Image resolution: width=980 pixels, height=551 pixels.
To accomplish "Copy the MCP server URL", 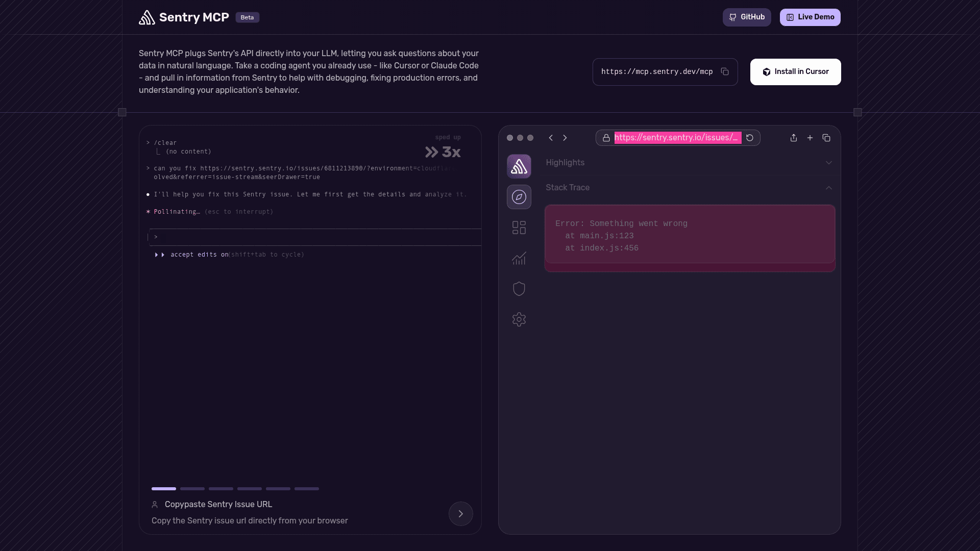I will (x=725, y=71).
